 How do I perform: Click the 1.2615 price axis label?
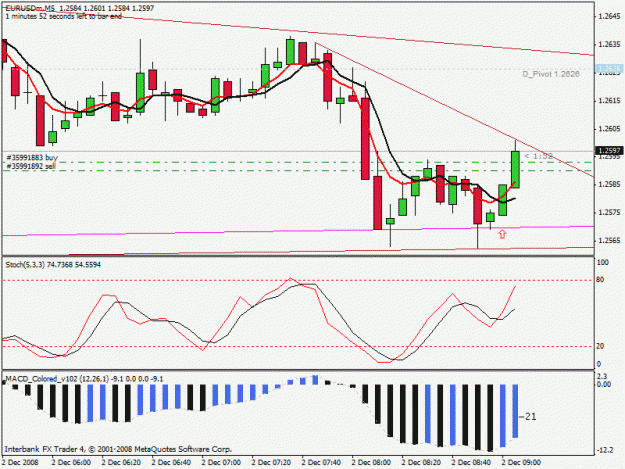610,101
